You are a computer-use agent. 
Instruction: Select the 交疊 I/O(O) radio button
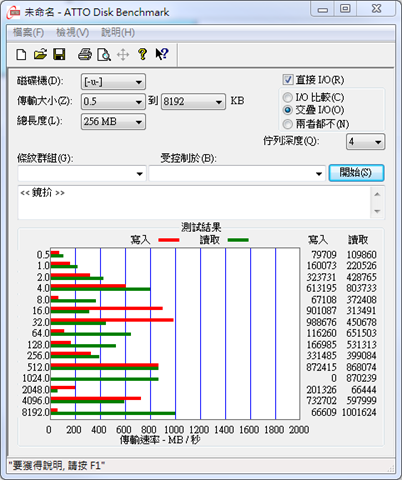[x=287, y=110]
